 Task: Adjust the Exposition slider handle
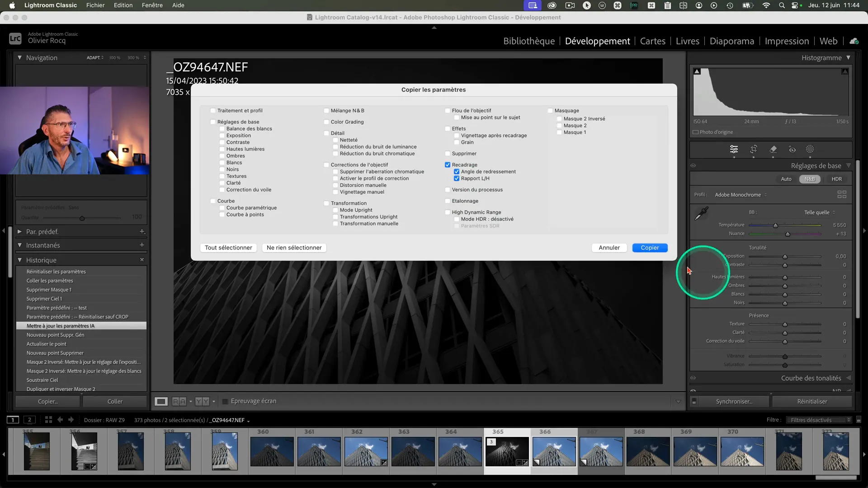pyautogui.click(x=785, y=256)
